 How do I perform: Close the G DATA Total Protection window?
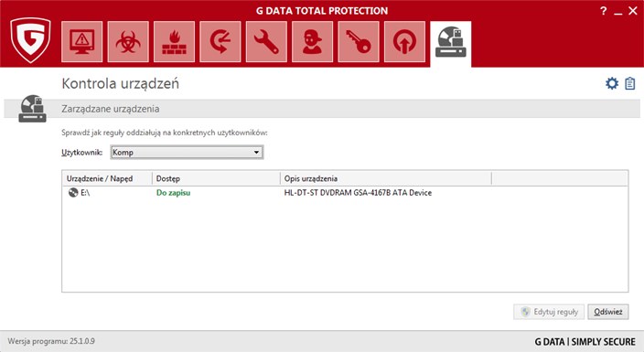pyautogui.click(x=633, y=11)
